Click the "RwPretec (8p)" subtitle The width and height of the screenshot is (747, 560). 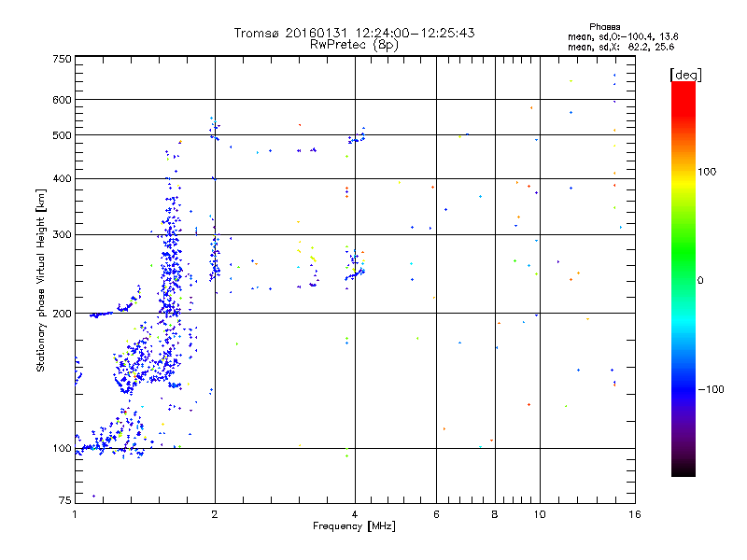pos(354,45)
